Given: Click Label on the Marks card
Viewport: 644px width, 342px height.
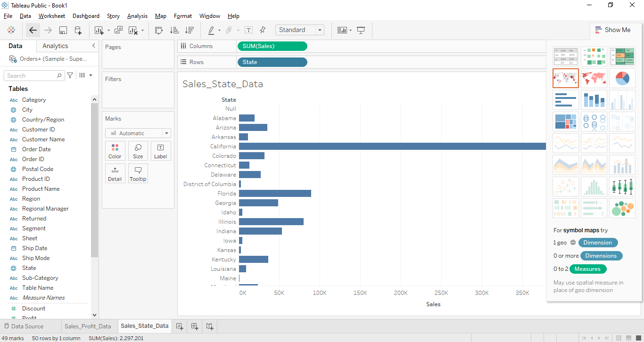Looking at the screenshot, I should coord(161,151).
